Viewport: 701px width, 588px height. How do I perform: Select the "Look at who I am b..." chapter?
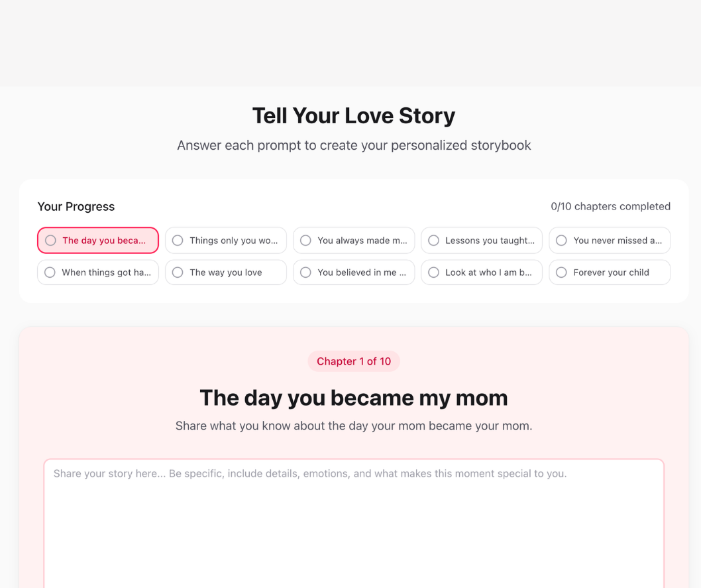[481, 272]
